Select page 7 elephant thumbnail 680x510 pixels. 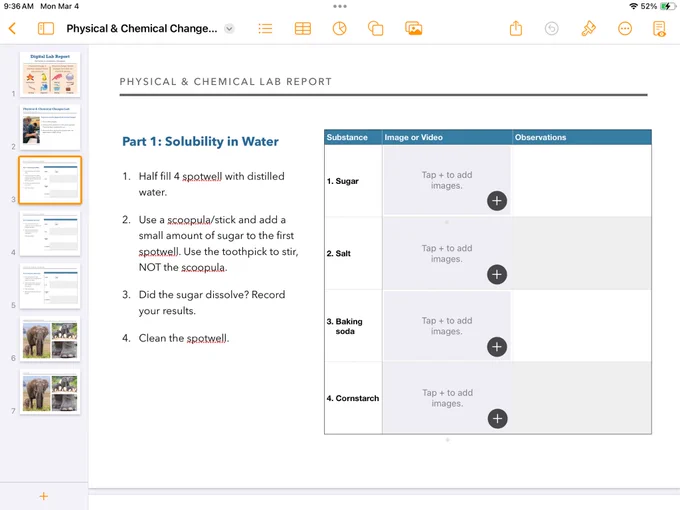point(50,392)
